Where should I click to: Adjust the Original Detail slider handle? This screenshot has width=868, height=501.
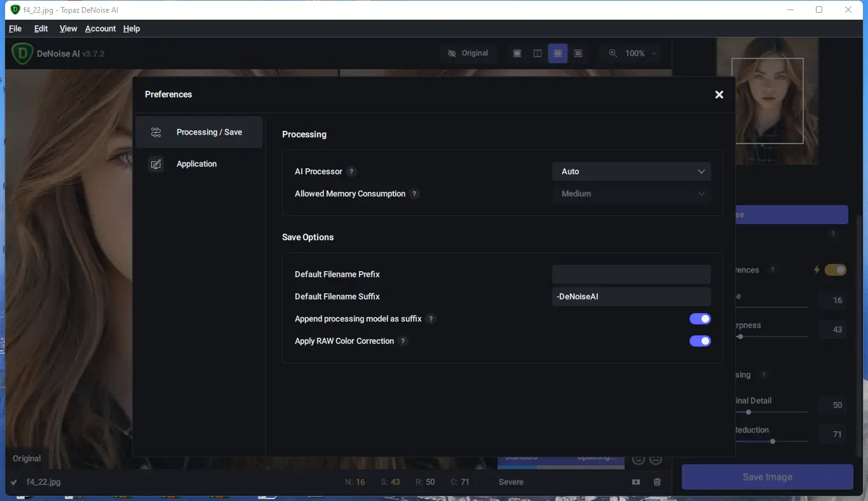click(x=749, y=412)
